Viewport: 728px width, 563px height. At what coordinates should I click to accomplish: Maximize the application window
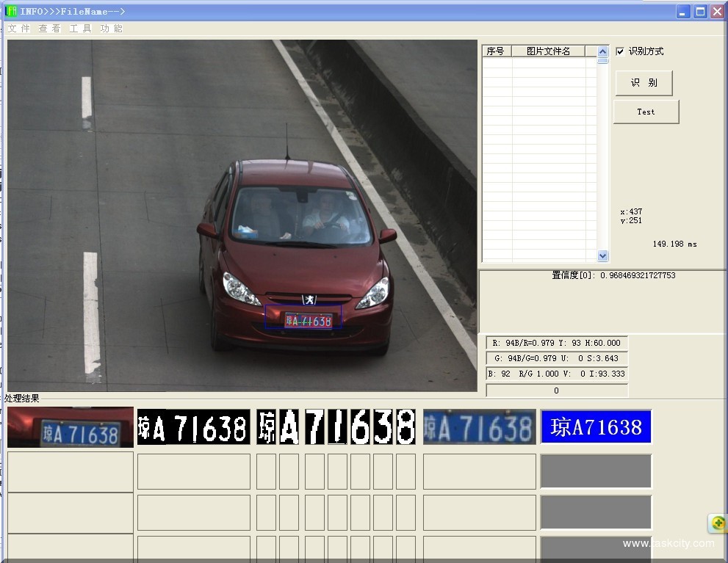[x=700, y=11]
